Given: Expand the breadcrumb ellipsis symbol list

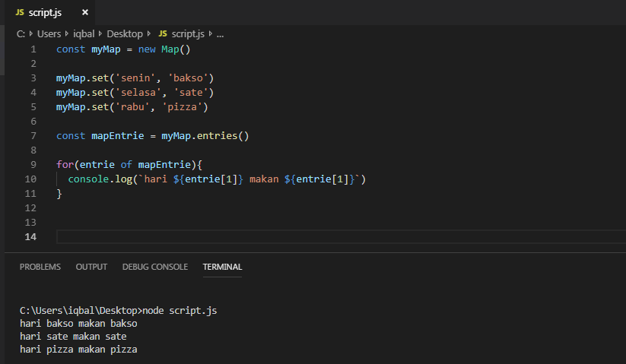Looking at the screenshot, I should (x=220, y=34).
